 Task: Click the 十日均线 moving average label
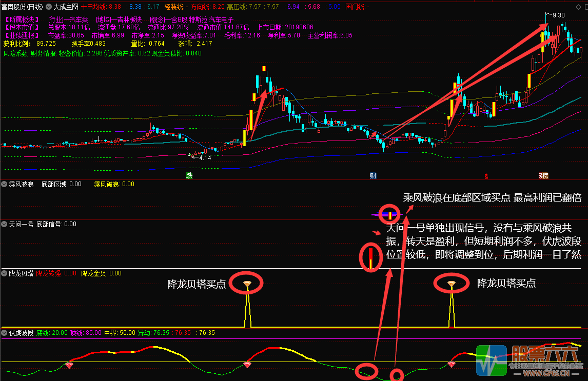point(94,7)
